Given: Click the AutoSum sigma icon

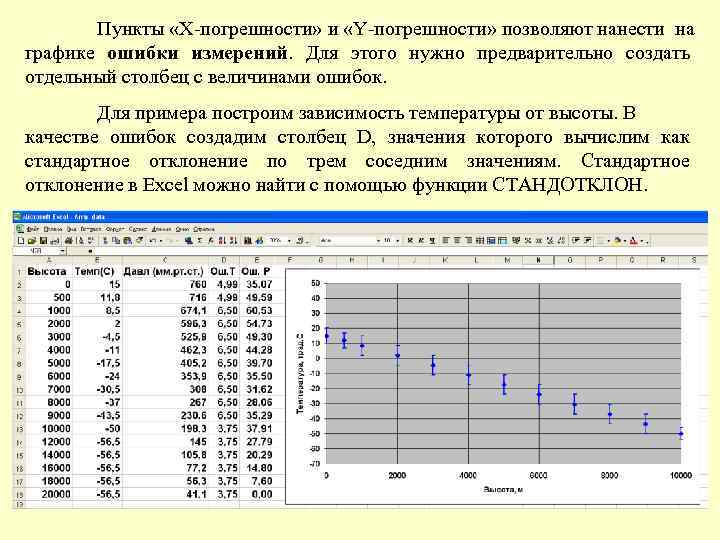Looking at the screenshot, I should pos(199,241).
